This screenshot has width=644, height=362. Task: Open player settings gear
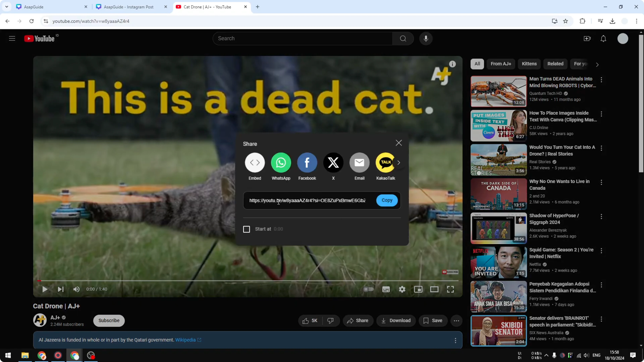click(402, 289)
